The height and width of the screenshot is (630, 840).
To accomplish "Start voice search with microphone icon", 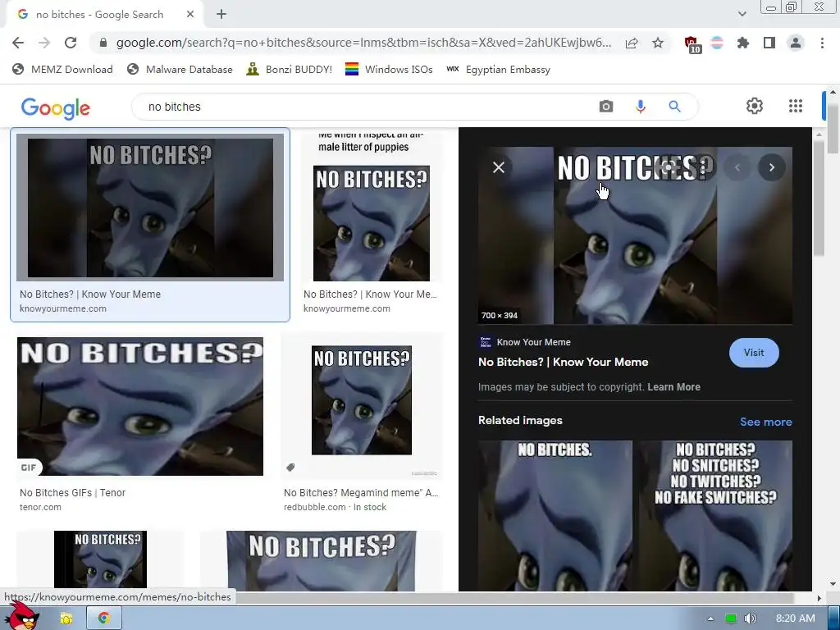I will click(x=640, y=107).
